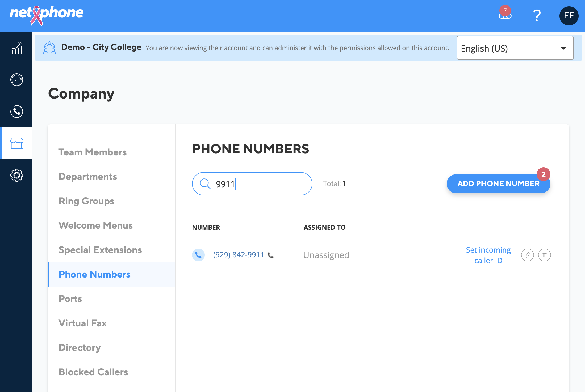The image size is (585, 392).
Task: Go to Team Members
Action: click(93, 152)
